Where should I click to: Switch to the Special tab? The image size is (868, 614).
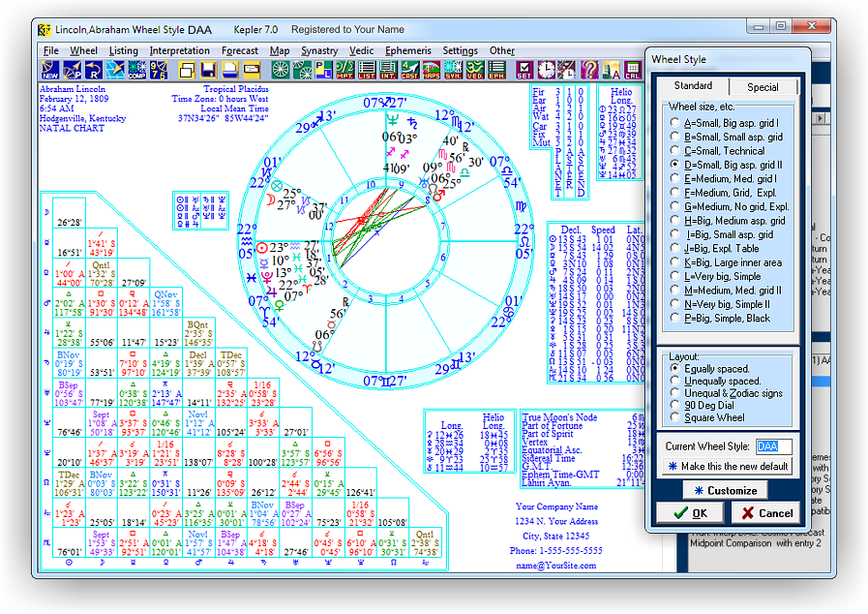(x=763, y=87)
